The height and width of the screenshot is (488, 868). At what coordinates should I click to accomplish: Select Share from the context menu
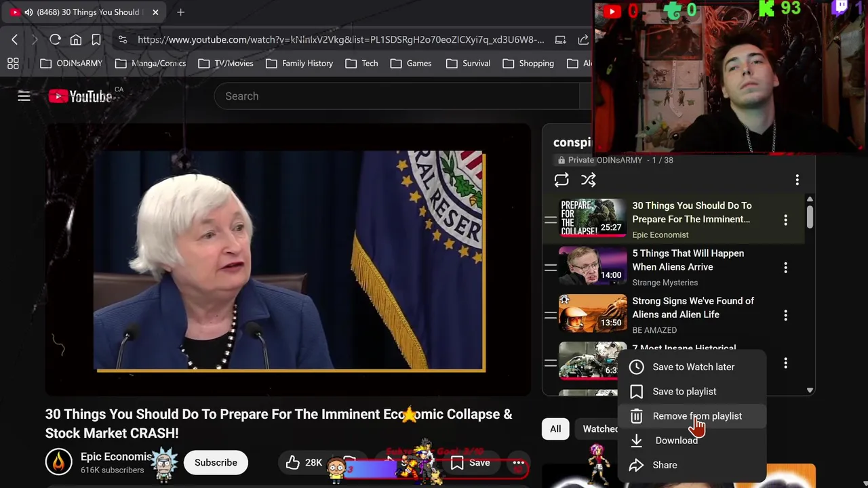coord(692,465)
